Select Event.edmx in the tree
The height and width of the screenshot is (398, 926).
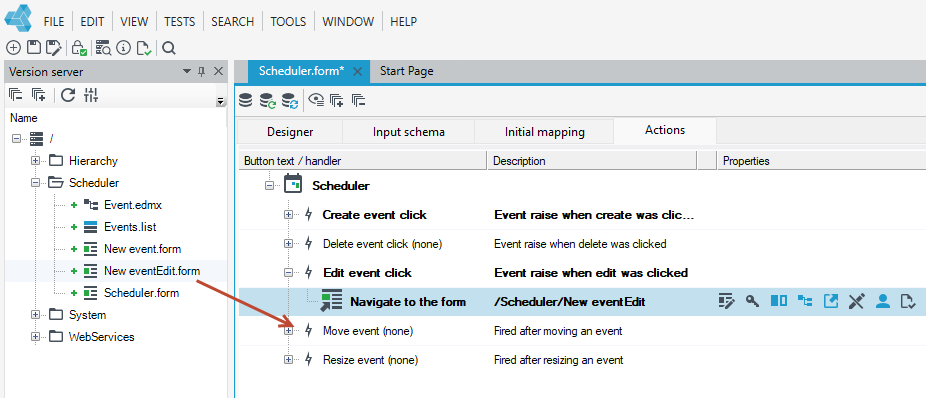click(133, 205)
